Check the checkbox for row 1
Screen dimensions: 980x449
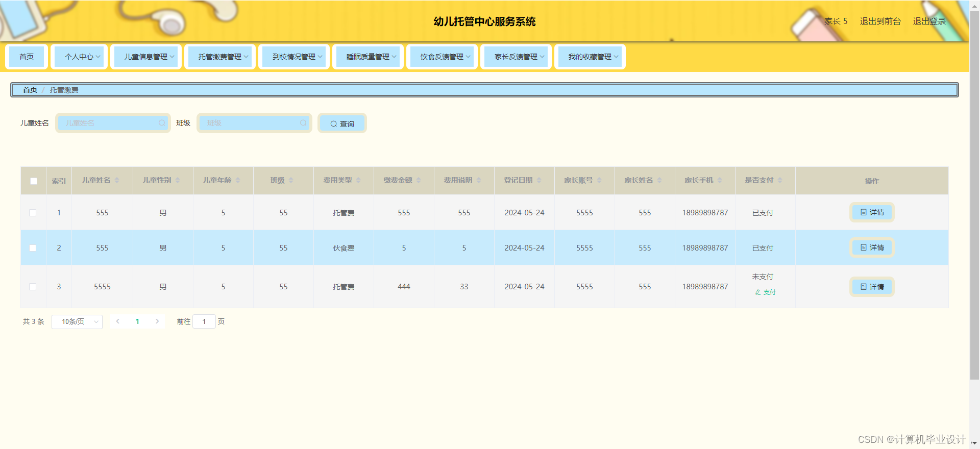coord(33,213)
